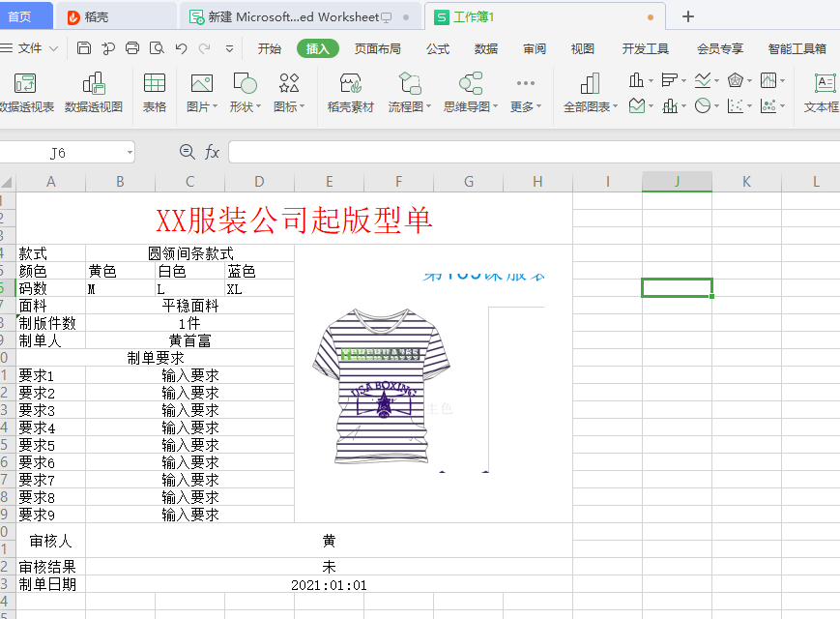This screenshot has height=619, width=840.
Task: Open the Icons (图标) library
Action: [289, 93]
